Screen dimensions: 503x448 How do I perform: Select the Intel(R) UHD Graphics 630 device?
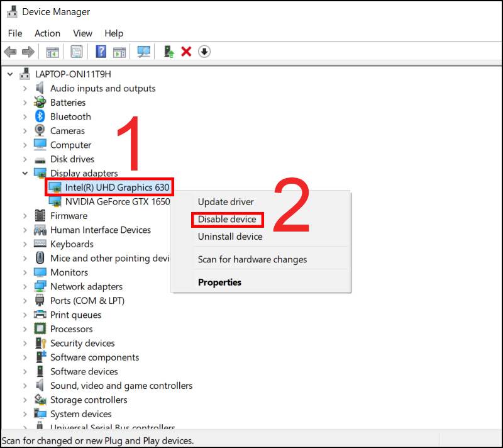[109, 188]
